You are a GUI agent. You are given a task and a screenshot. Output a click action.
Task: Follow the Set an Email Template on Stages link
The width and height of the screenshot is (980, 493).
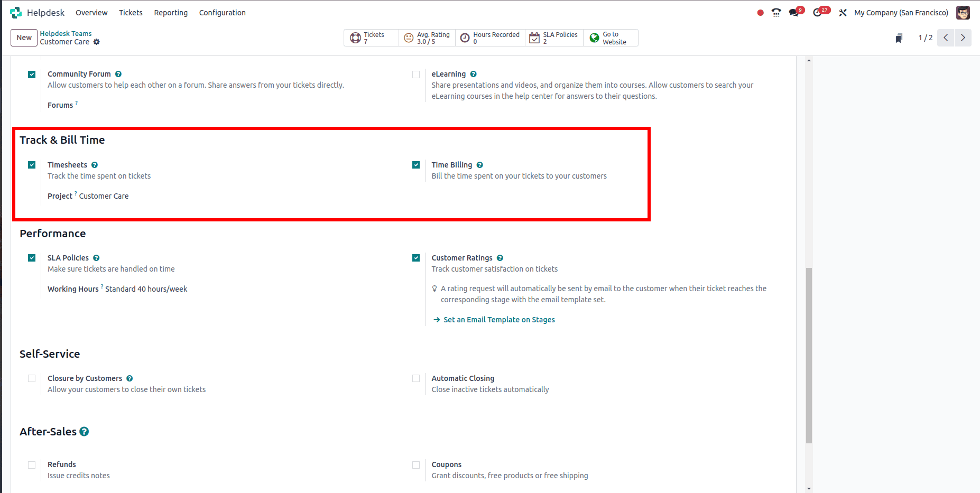(x=498, y=319)
